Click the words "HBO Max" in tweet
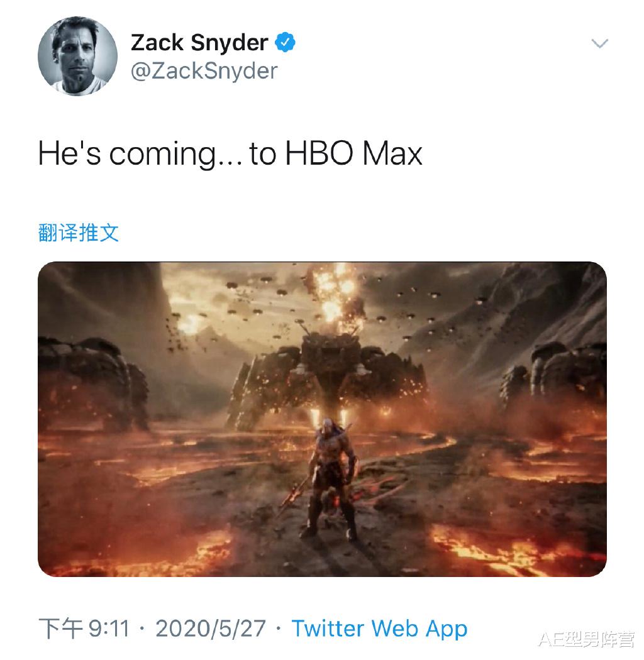Image resolution: width=644 pixels, height=660 pixels. click(x=354, y=153)
